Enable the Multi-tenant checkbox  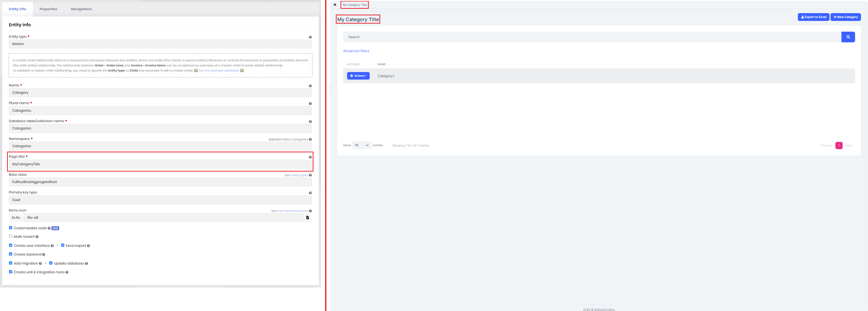pos(10,236)
